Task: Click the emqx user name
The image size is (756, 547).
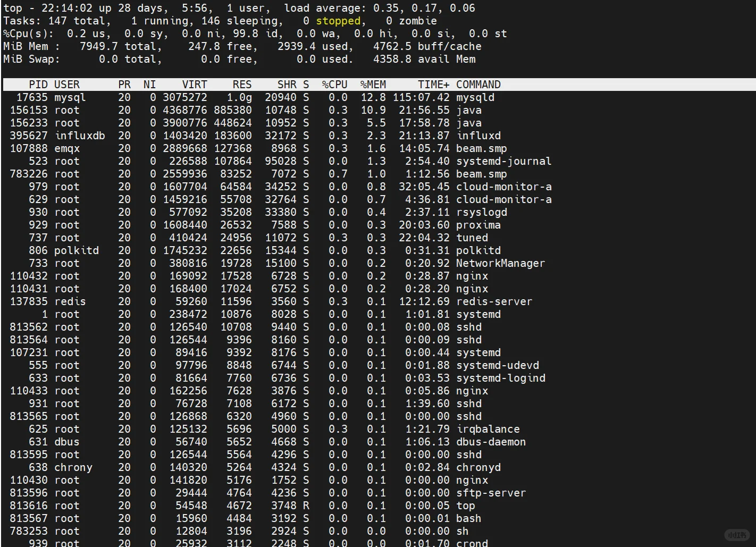Action: click(67, 148)
